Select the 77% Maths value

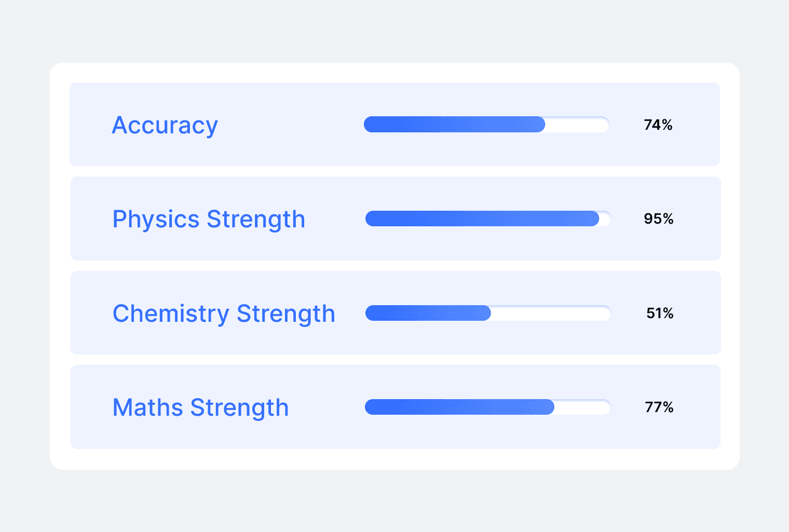coord(659,407)
